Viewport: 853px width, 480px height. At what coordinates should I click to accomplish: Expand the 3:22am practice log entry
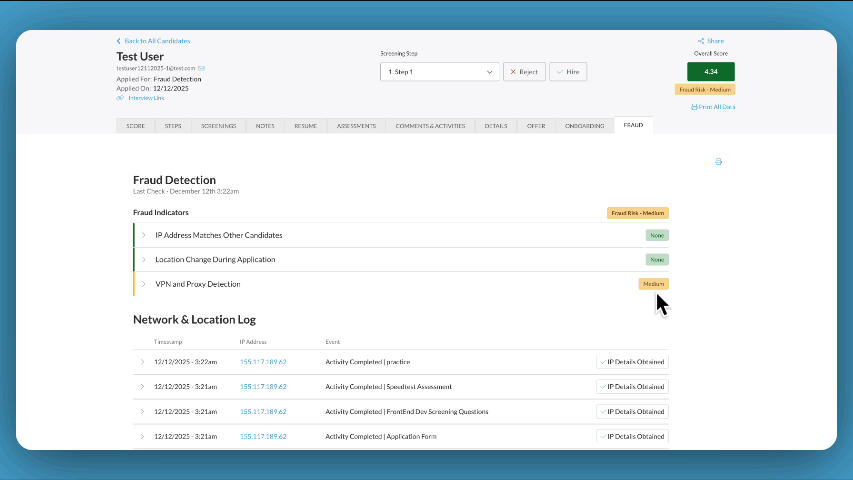[142, 362]
